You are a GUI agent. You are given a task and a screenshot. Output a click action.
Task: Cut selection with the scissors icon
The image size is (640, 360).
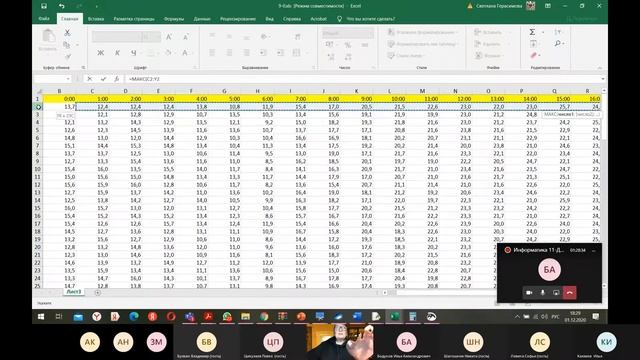(67, 33)
